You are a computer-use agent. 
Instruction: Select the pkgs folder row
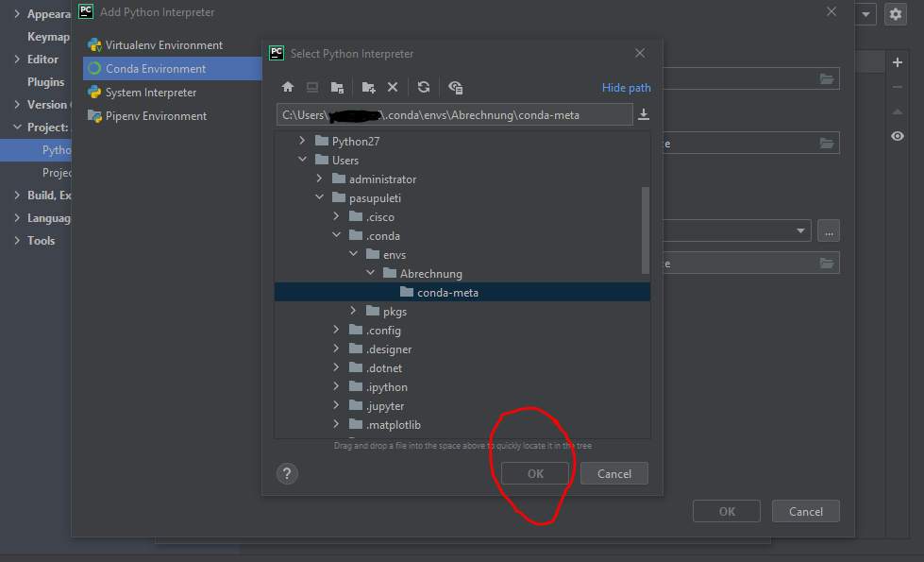(462, 311)
